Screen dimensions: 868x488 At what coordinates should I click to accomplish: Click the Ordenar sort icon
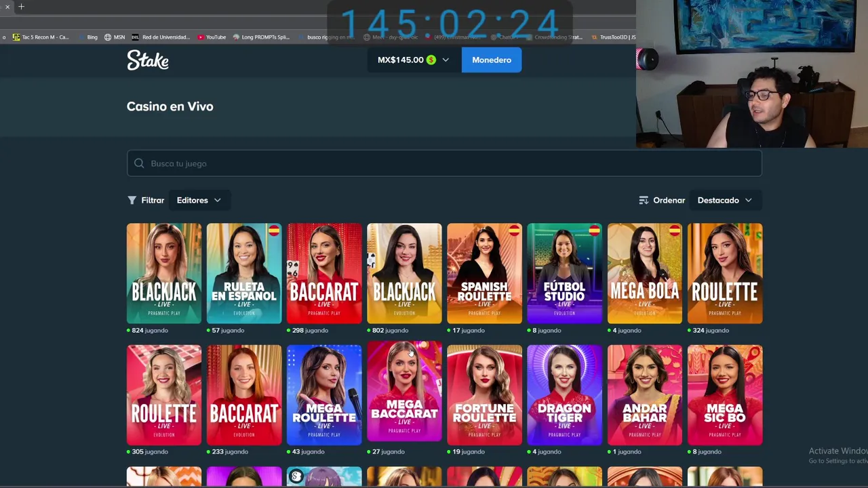coord(644,200)
